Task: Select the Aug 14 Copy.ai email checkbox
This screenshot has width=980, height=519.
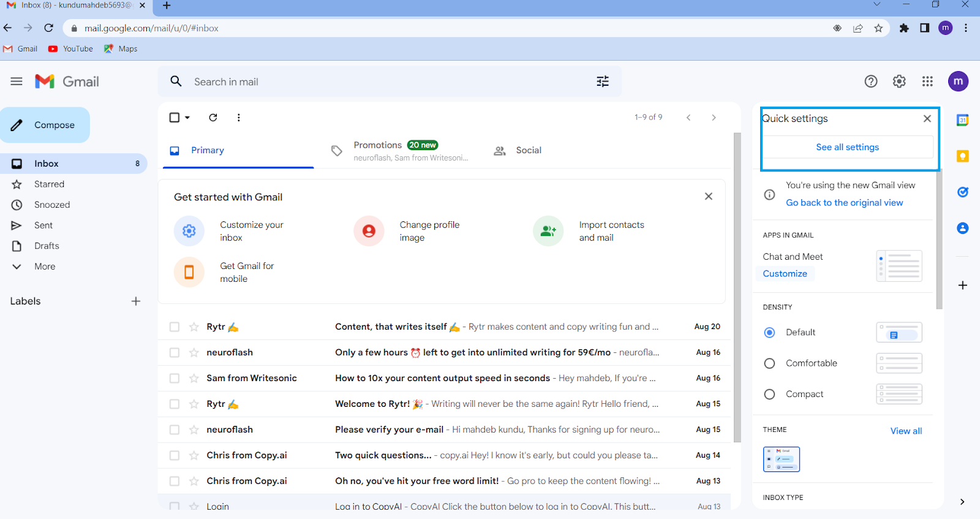Action: pyautogui.click(x=175, y=456)
